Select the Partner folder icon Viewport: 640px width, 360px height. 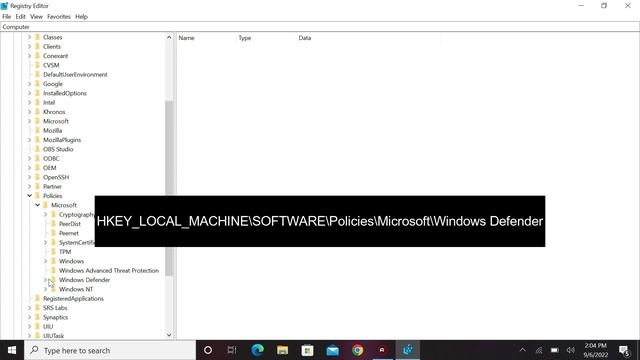click(37, 187)
